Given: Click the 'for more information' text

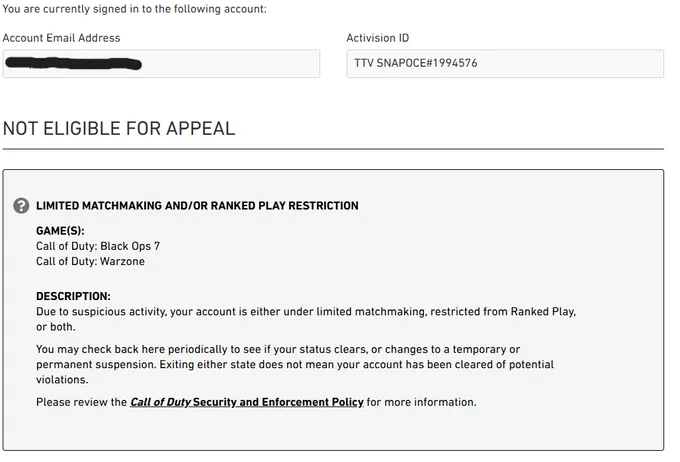Looking at the screenshot, I should click(422, 402).
